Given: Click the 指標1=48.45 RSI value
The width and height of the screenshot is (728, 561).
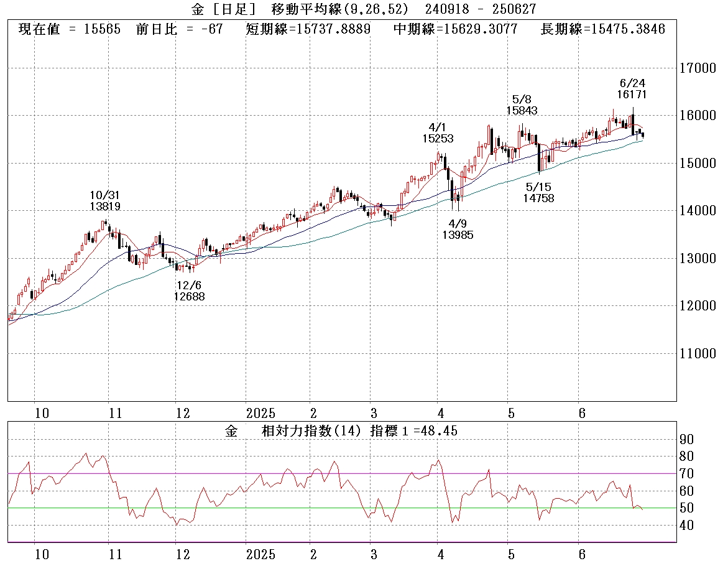Looking at the screenshot, I should (x=414, y=430).
